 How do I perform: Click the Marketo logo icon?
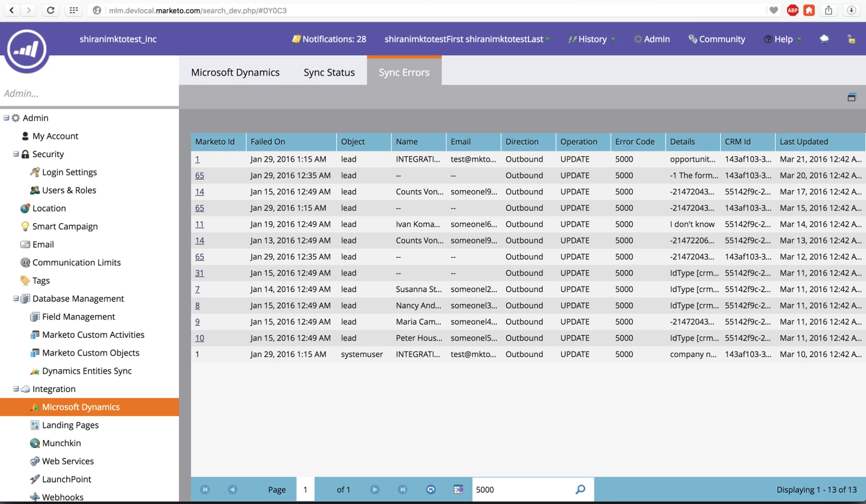27,49
